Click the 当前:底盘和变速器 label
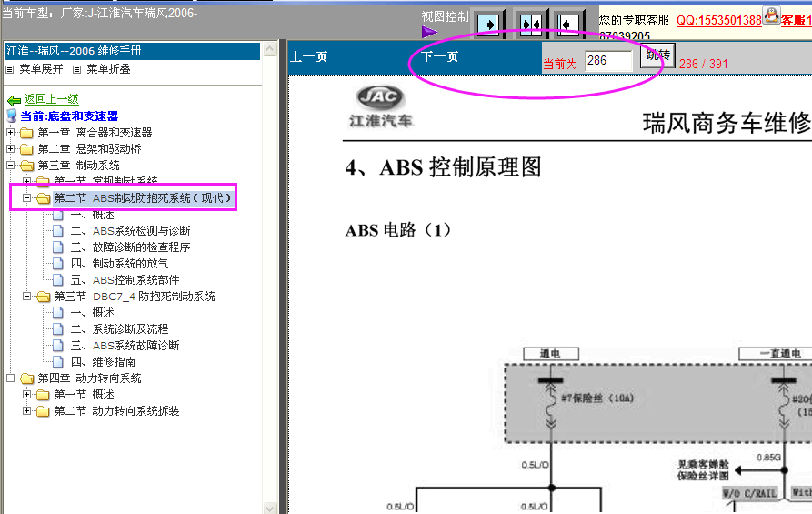812x514 pixels. 69,116
